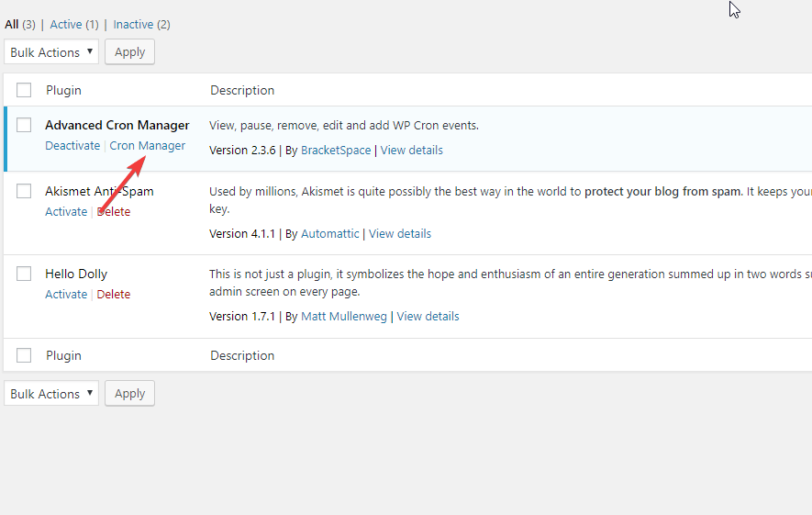Click the Description column label in footer

(242, 355)
